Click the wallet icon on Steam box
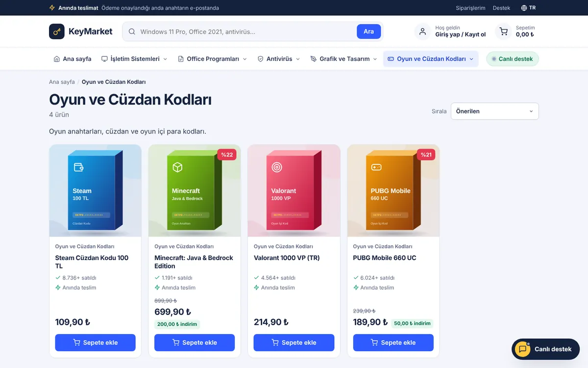The image size is (588, 368). point(78,167)
